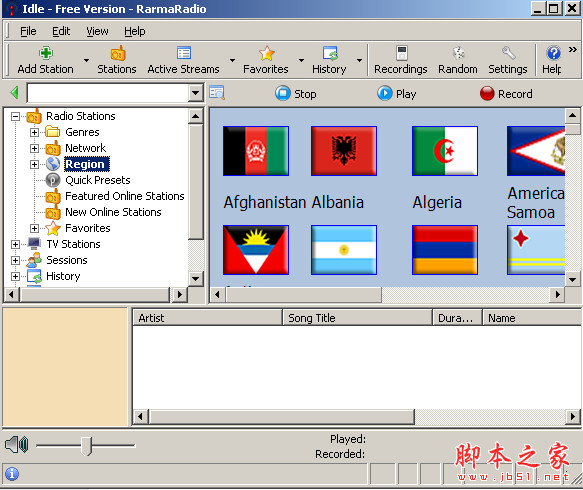This screenshot has height=490, width=583.
Task: Click the flag panel scroll down arrow
Action: coord(573,280)
